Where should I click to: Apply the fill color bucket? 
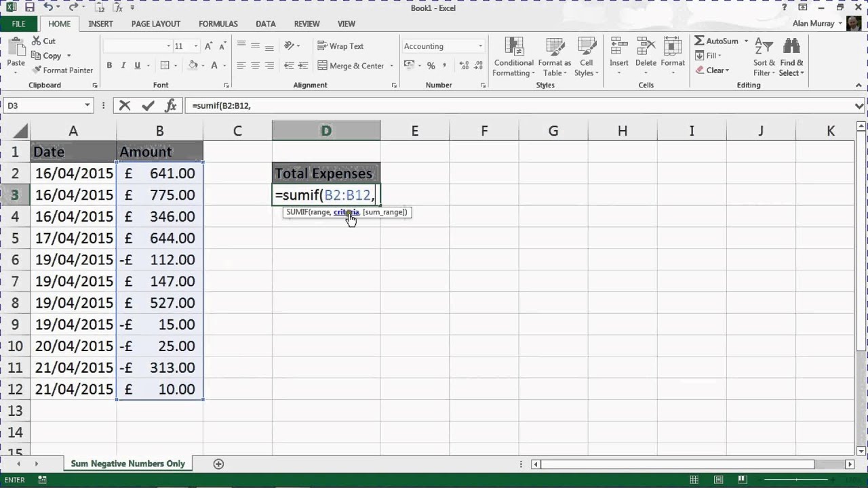point(193,66)
